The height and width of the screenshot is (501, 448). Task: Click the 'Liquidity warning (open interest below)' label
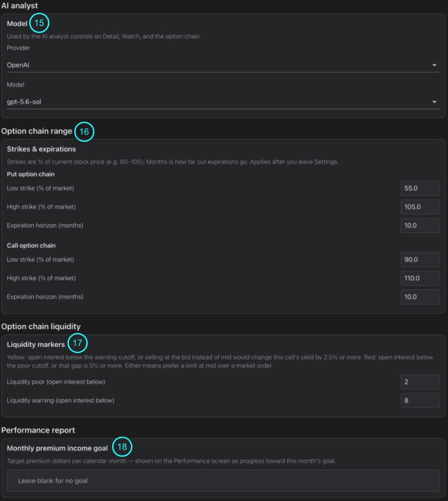[60, 400]
